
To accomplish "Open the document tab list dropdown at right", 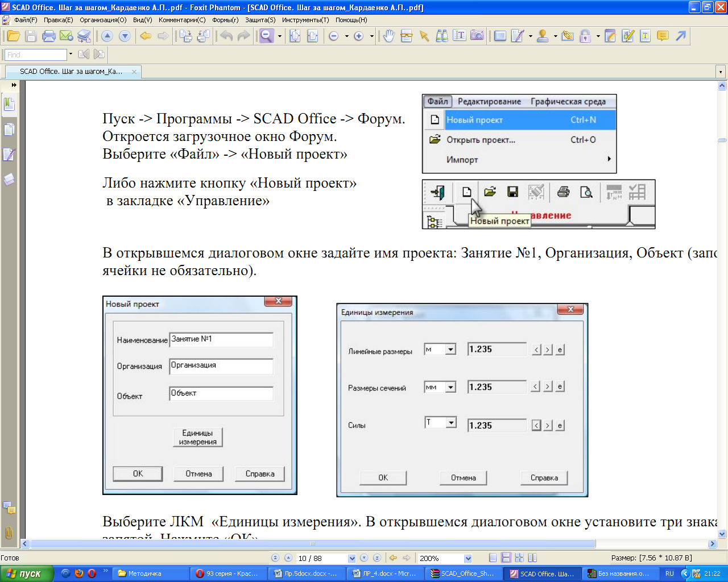I will coord(721,72).
